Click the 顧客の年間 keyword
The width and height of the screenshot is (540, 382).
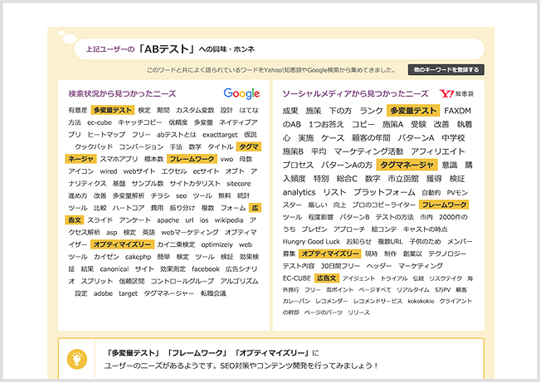[x=371, y=138]
